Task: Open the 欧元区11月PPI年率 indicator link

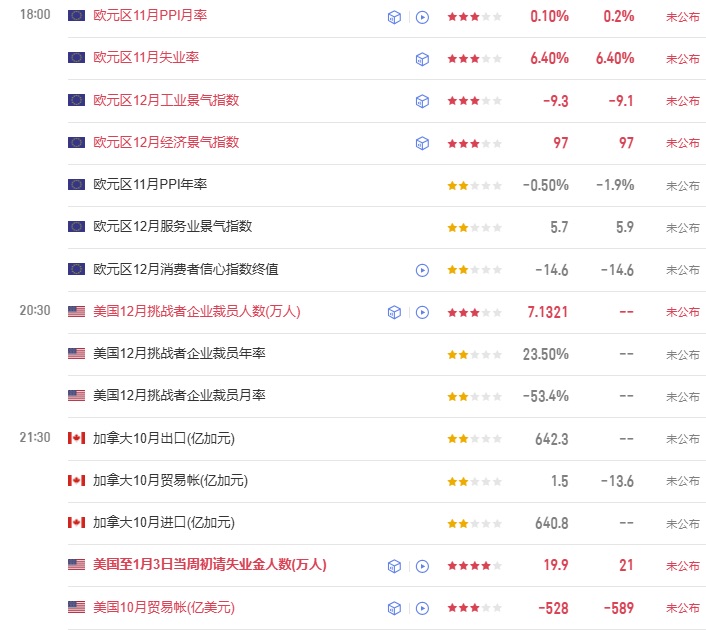Action: click(150, 185)
